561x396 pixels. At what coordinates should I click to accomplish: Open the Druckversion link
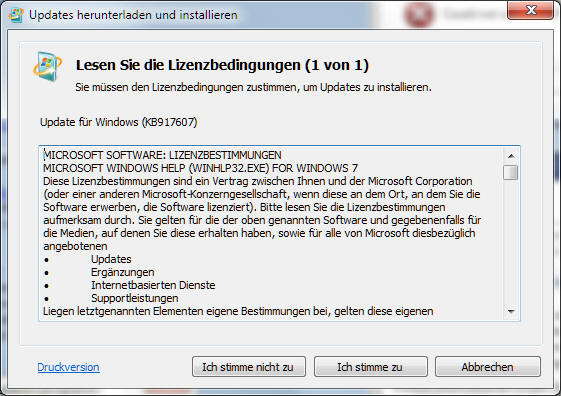click(x=68, y=367)
